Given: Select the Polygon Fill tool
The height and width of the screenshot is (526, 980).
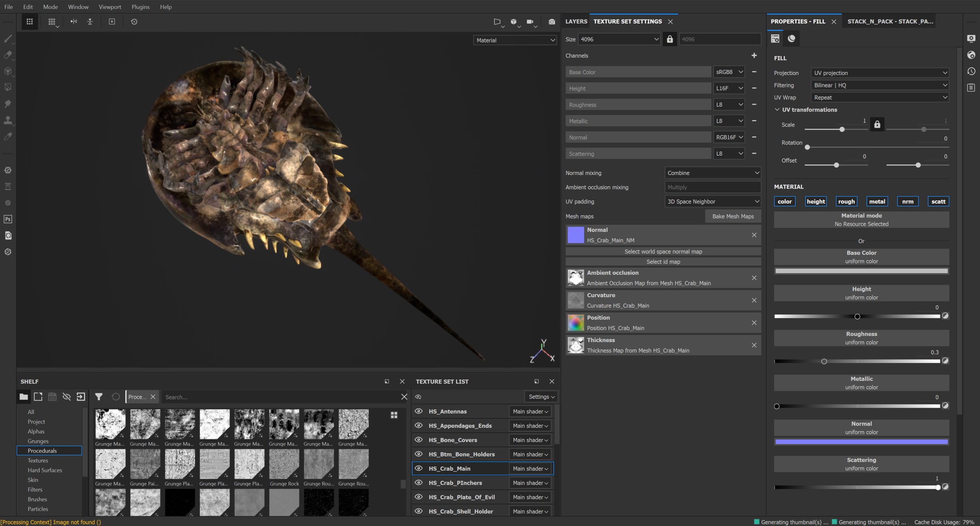Looking at the screenshot, I should (8, 87).
